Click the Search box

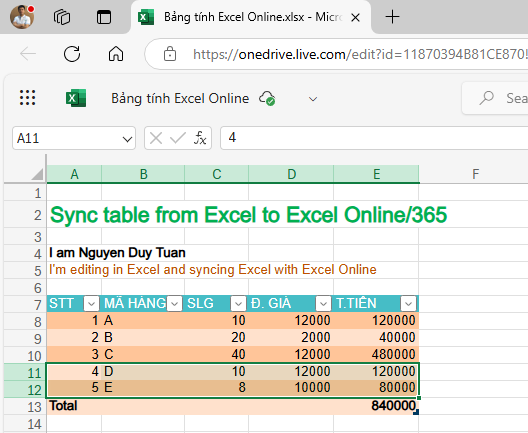point(495,98)
